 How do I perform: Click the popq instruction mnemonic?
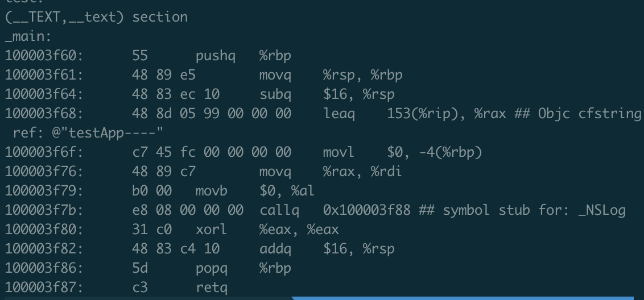pyautogui.click(x=212, y=268)
